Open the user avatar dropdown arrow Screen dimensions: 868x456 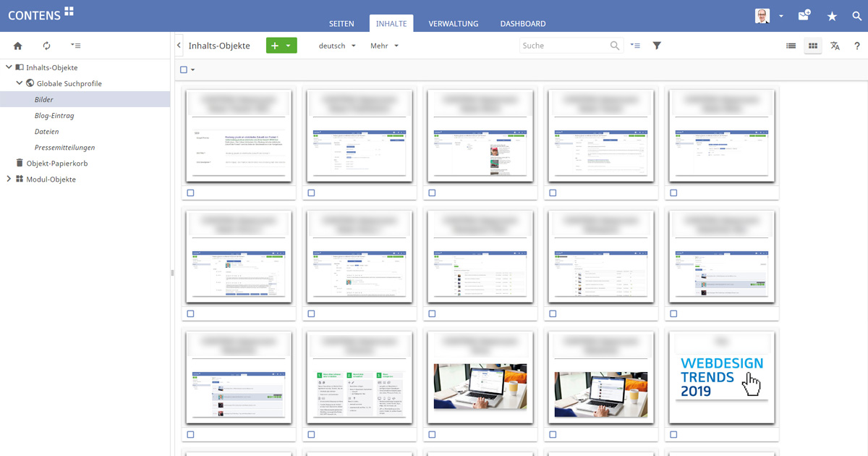(781, 16)
